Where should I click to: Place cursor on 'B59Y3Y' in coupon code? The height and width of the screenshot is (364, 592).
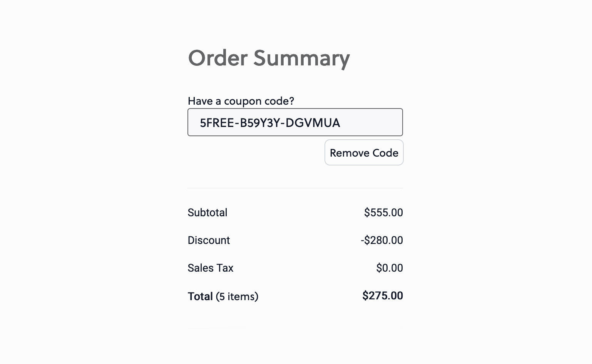click(x=261, y=123)
